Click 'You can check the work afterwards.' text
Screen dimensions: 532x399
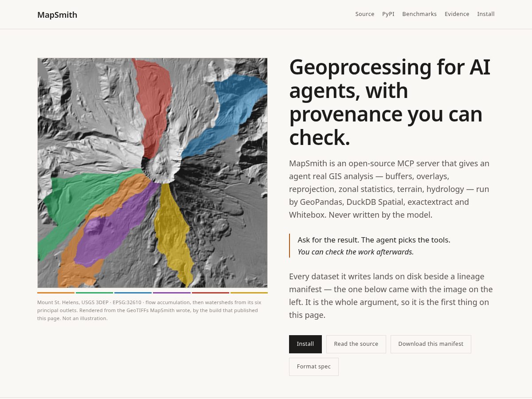pos(356,252)
